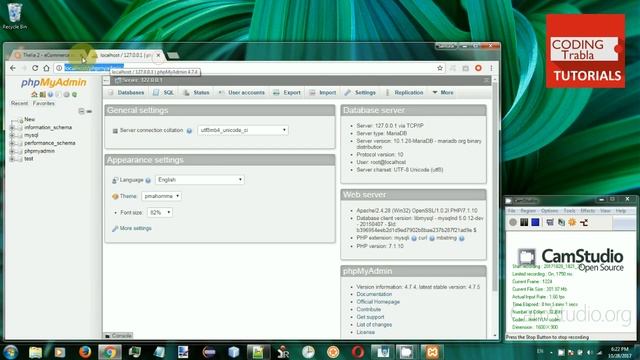Open the Documentation link
This screenshot has height=360, width=640.
coord(374,294)
